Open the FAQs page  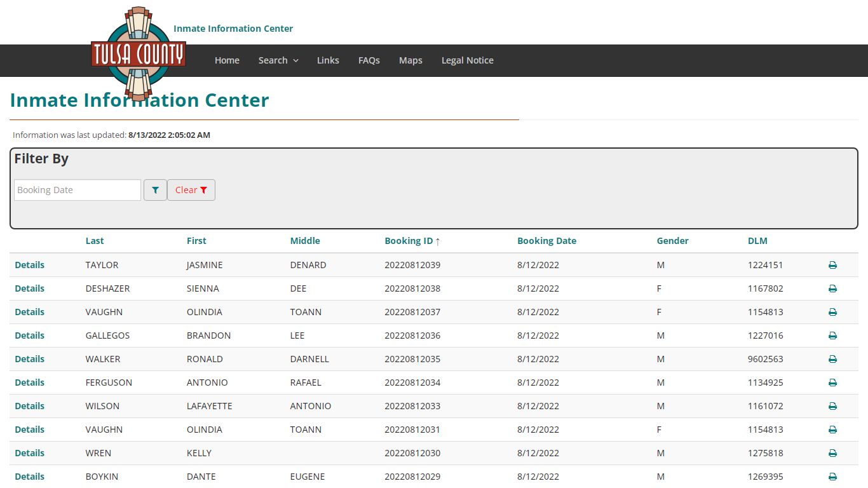pos(369,60)
